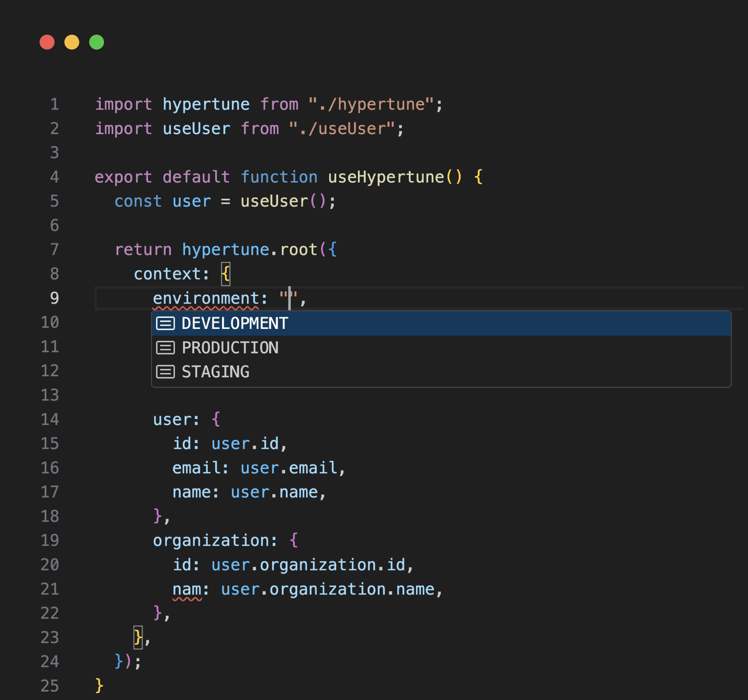The height and width of the screenshot is (700, 748).
Task: Click the yellow minimize window dot
Action: (72, 42)
